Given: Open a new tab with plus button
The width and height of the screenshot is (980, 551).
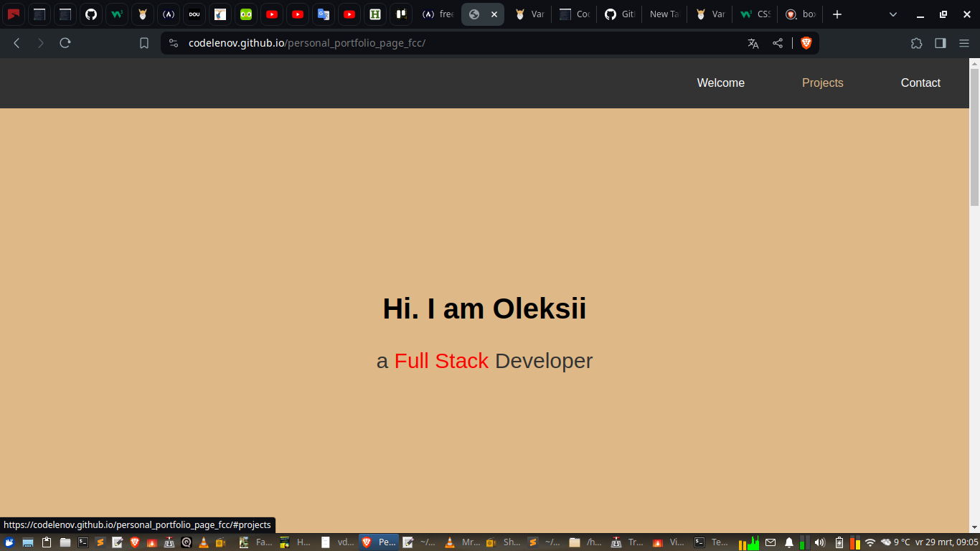Looking at the screenshot, I should [x=837, y=14].
